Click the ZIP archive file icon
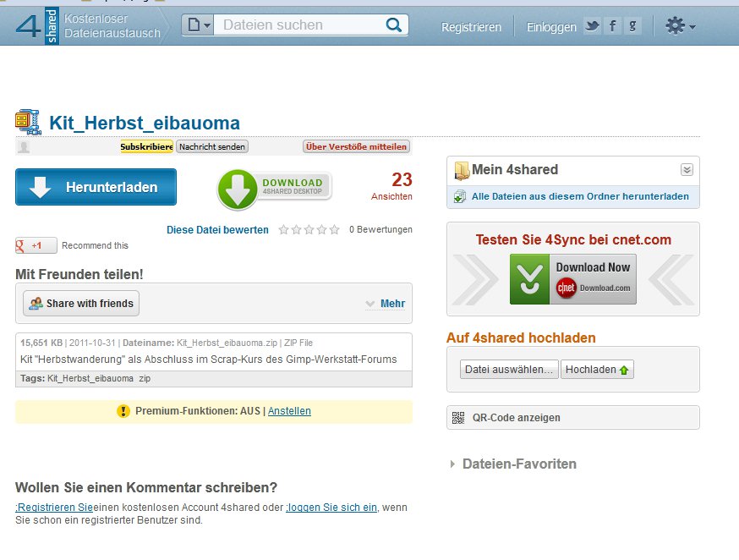The height and width of the screenshot is (560, 739). [x=28, y=122]
